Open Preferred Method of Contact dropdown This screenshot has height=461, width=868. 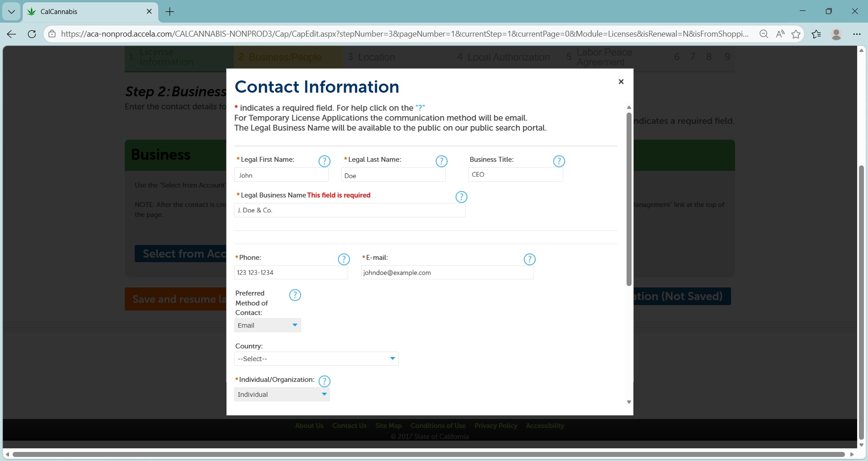(268, 325)
